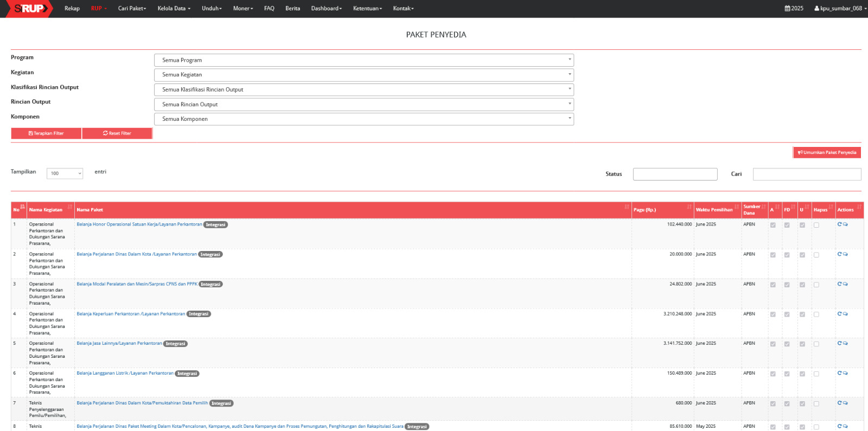Tick the Hapus checkbox in row 1
868x431 pixels.
(x=816, y=225)
